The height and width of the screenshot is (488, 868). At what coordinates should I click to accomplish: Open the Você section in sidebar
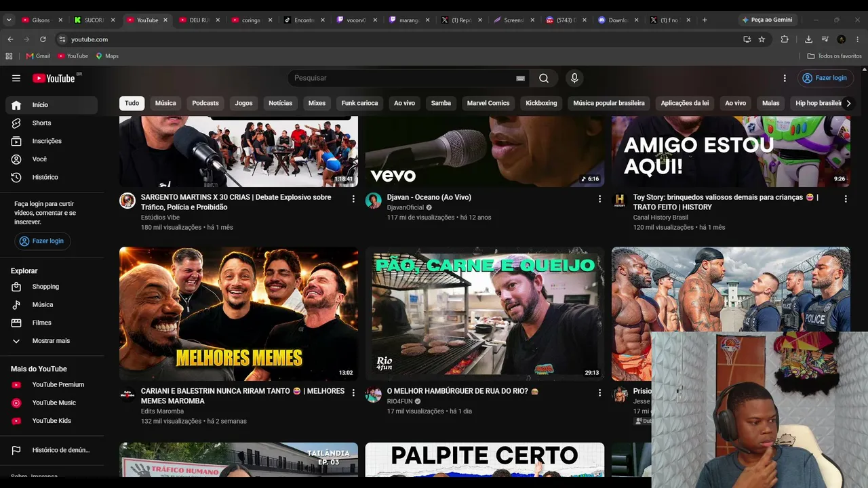tap(52, 159)
